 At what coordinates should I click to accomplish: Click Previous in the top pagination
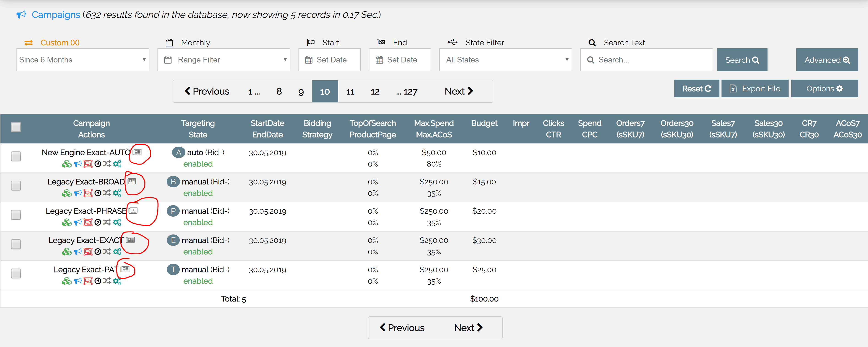coord(207,91)
